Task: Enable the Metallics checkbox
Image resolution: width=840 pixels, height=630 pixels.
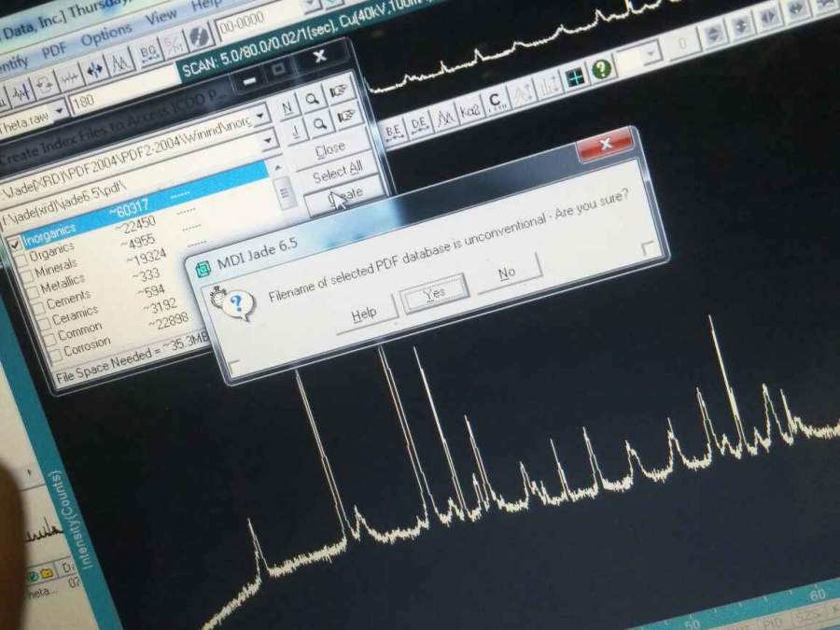Action: click(x=34, y=291)
